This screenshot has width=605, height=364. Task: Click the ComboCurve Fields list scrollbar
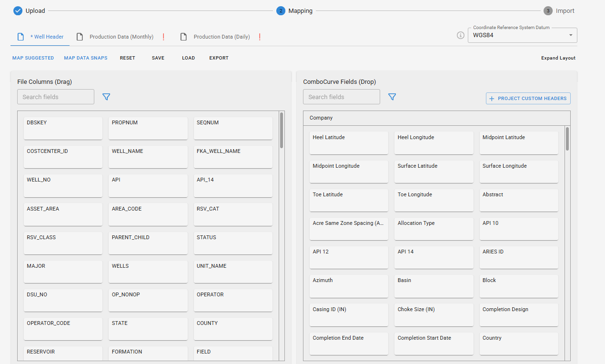(x=567, y=139)
